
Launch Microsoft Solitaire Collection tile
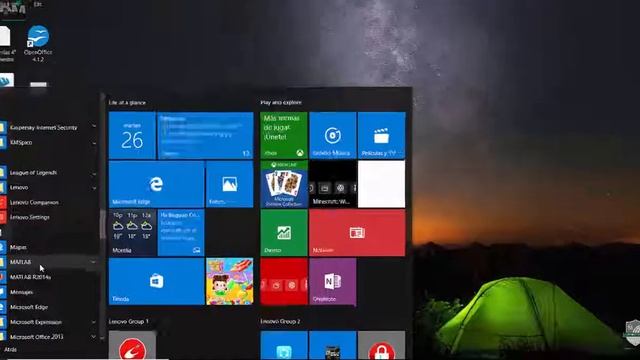[x=284, y=184]
